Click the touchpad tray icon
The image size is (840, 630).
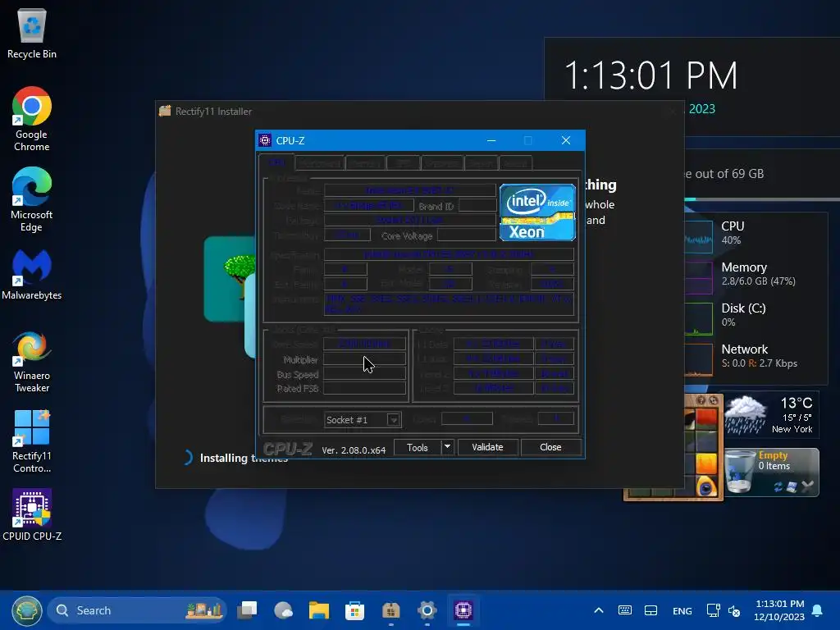pyautogui.click(x=651, y=610)
